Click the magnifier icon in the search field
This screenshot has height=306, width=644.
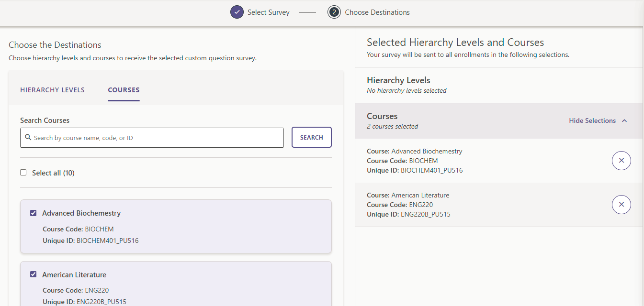[x=28, y=138]
